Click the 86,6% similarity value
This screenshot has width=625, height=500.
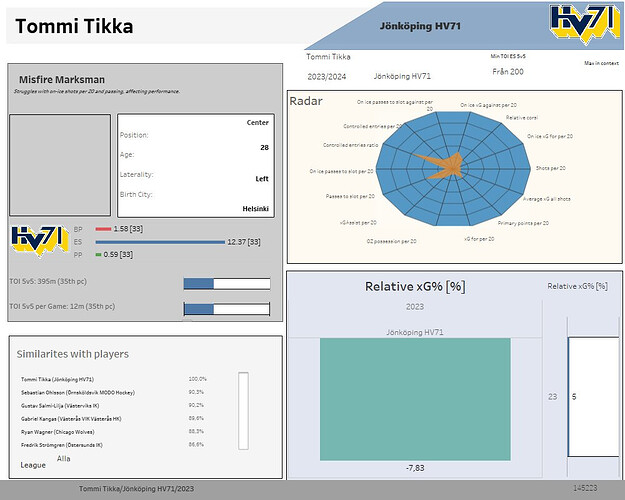(196, 444)
